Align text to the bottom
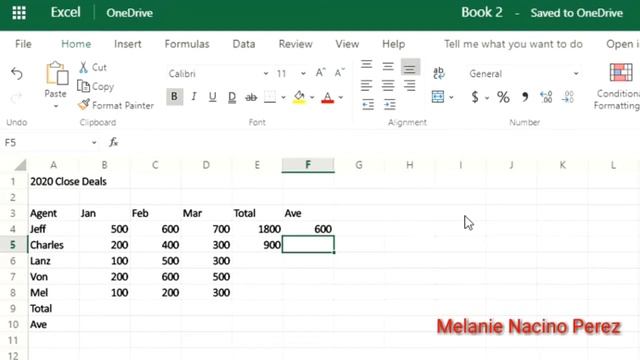 (x=410, y=67)
